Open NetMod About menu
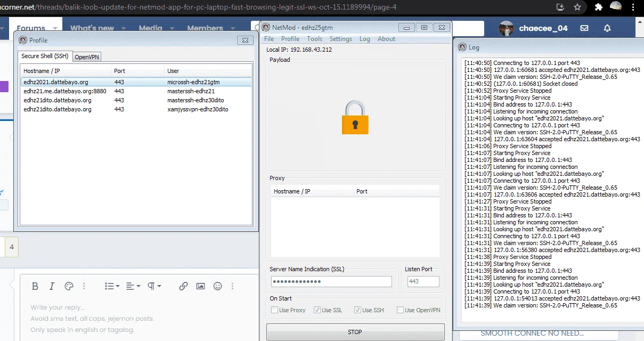Image resolution: width=644 pixels, height=341 pixels. pyautogui.click(x=386, y=39)
